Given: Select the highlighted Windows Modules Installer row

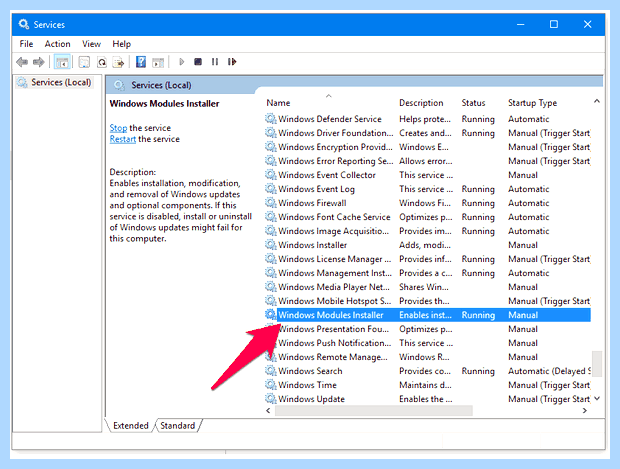Looking at the screenshot, I should 427,315.
